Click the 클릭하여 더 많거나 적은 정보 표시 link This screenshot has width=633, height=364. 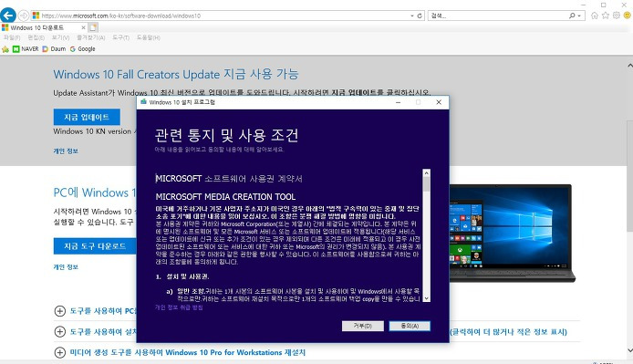pyautogui.click(x=509, y=332)
